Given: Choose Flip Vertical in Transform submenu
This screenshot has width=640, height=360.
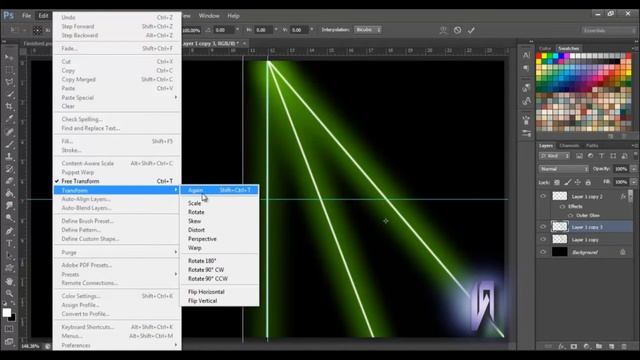Looking at the screenshot, I should (x=220, y=300).
